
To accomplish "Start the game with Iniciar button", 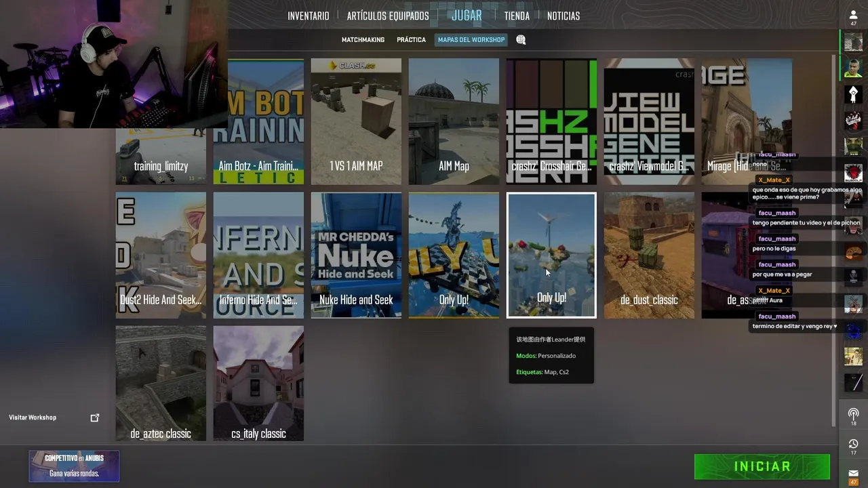I will click(762, 466).
